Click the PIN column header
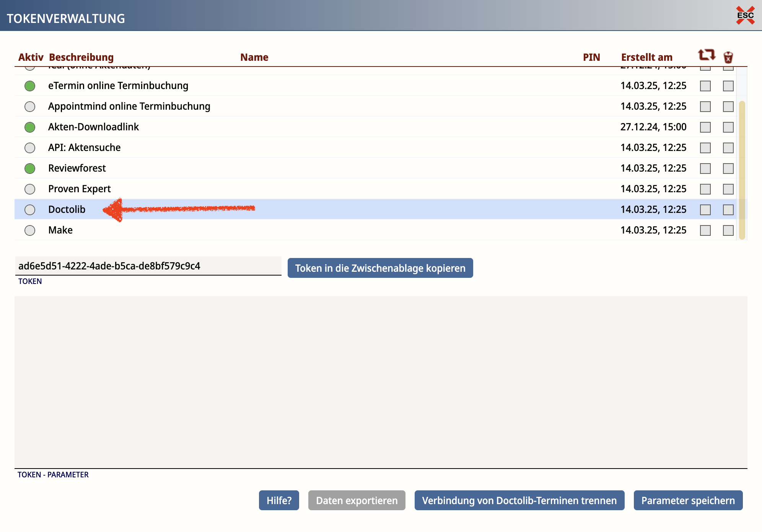Screen dimensions: 762x532 pos(591,57)
